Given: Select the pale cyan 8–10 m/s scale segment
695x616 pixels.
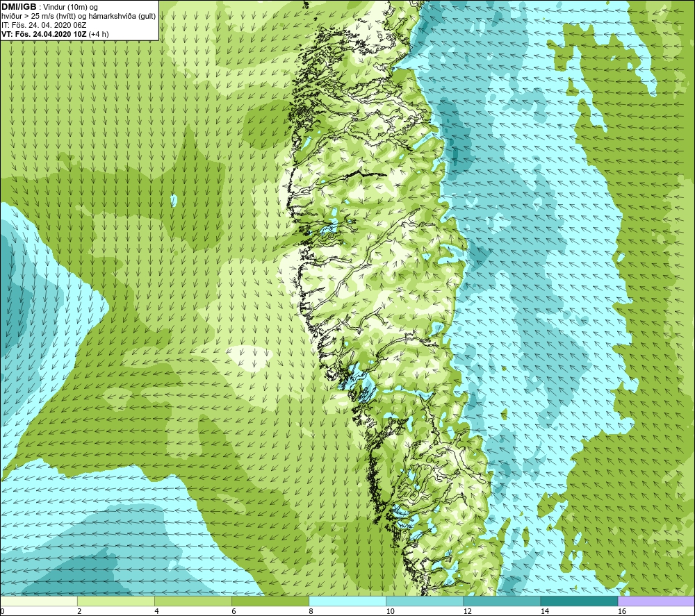Looking at the screenshot, I should click(x=347, y=601).
